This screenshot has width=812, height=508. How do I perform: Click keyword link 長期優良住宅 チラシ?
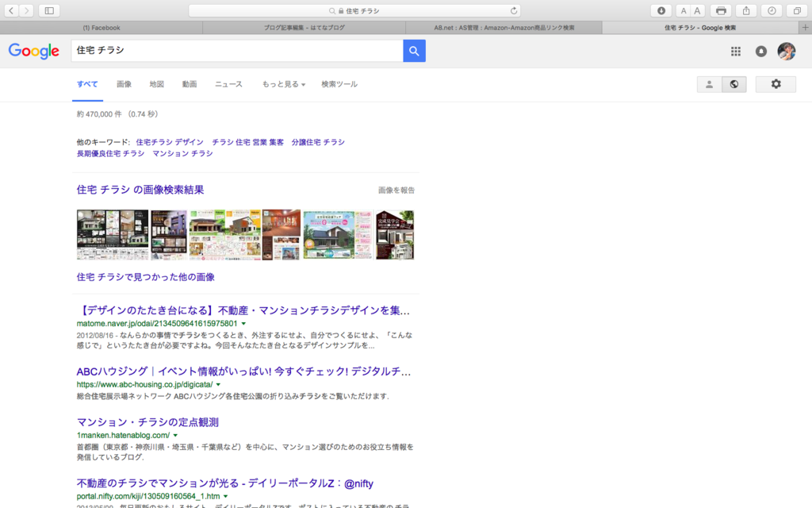point(110,153)
